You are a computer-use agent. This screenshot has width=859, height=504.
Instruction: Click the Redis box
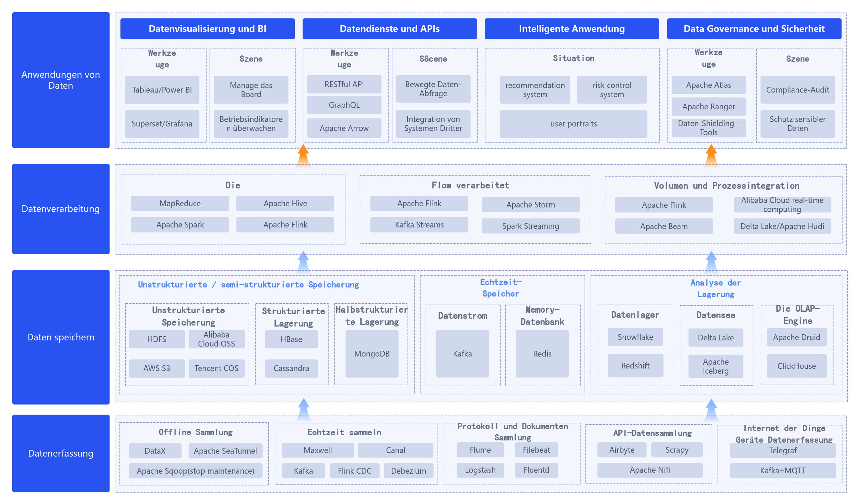click(542, 354)
